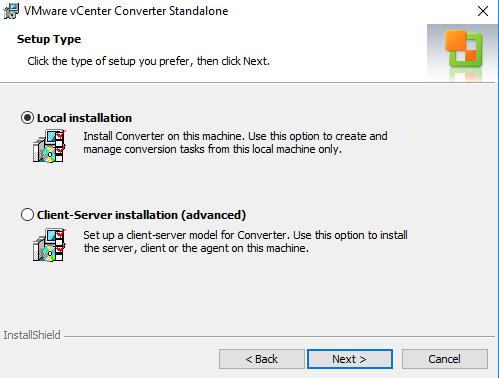The height and width of the screenshot is (378, 499).
Task: Continue with the 'Next >' button
Action: [x=350, y=359]
